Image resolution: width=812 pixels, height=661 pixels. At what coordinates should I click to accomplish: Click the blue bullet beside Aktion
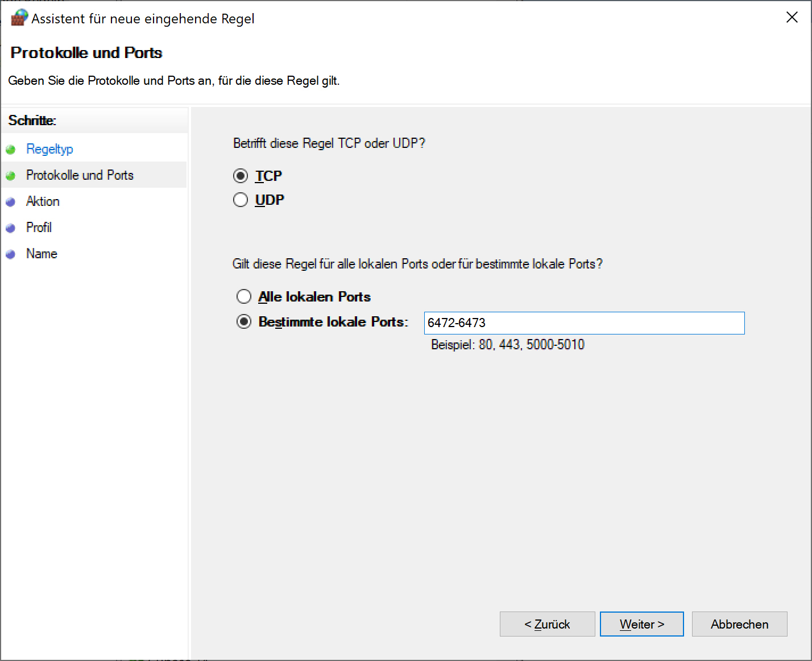tap(10, 202)
